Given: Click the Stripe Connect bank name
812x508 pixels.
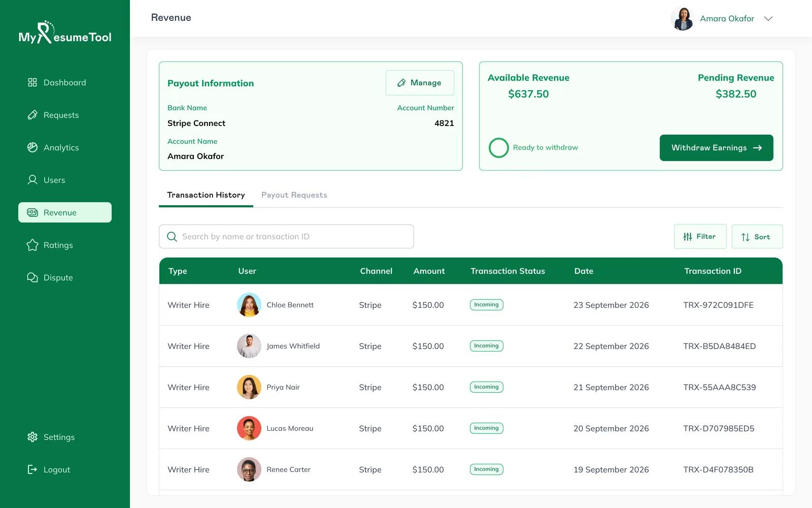Looking at the screenshot, I should click(196, 123).
